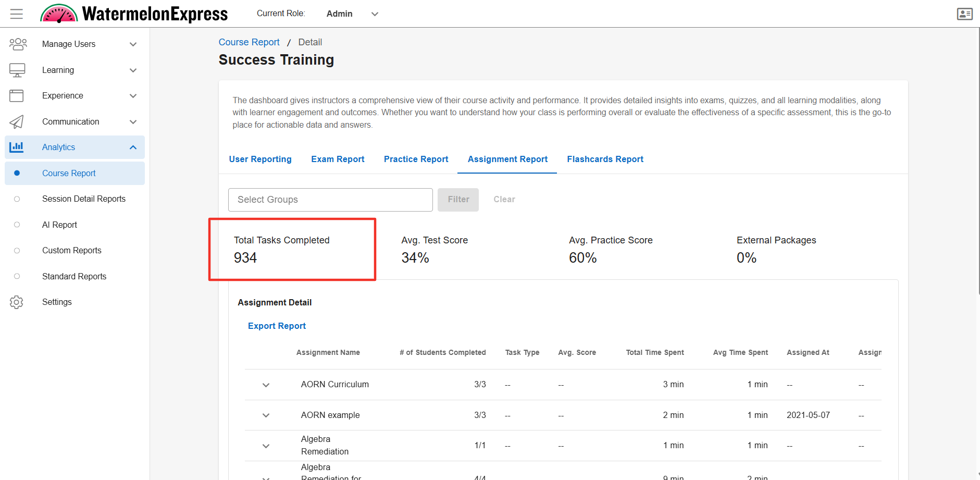Click the Export Report link

[x=277, y=326]
